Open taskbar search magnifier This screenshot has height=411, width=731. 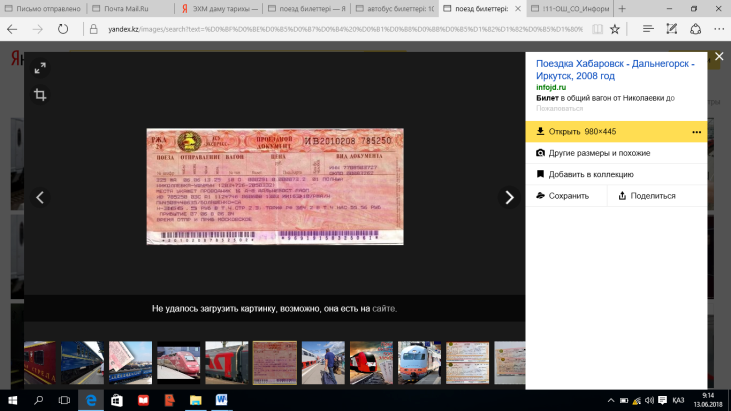point(39,400)
